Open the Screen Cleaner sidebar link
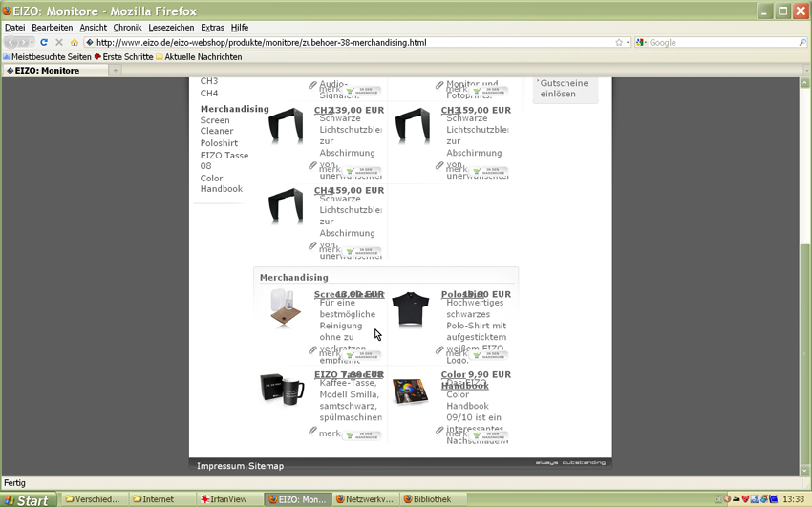 click(x=217, y=126)
